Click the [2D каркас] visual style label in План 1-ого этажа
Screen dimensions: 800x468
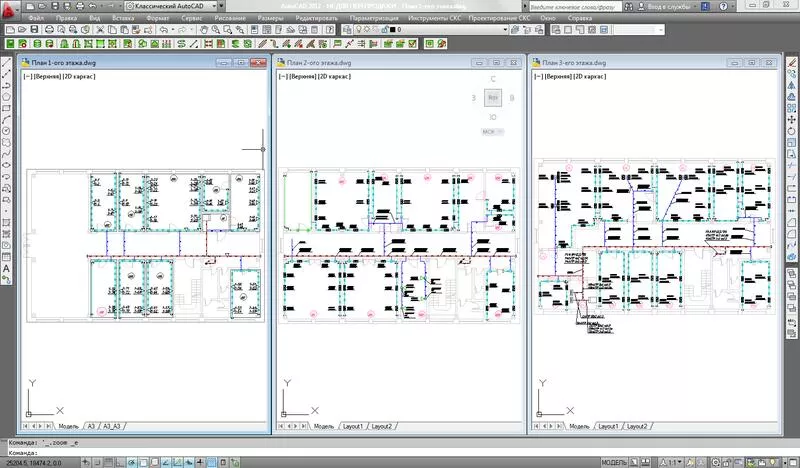pos(77,75)
